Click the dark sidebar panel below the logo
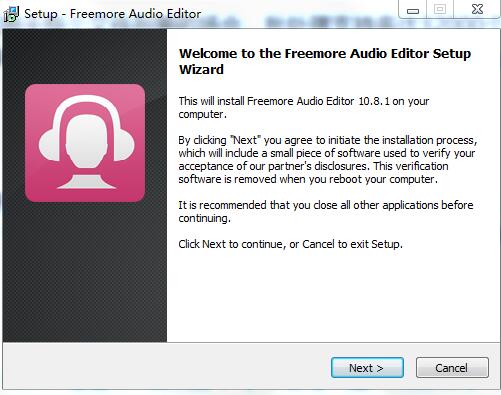 pos(85,272)
